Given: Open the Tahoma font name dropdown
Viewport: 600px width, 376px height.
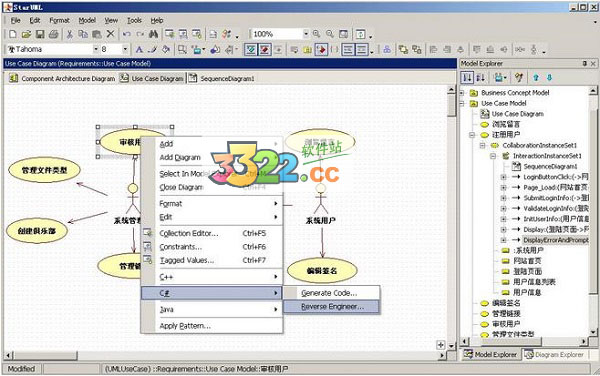Looking at the screenshot, I should coord(96,49).
